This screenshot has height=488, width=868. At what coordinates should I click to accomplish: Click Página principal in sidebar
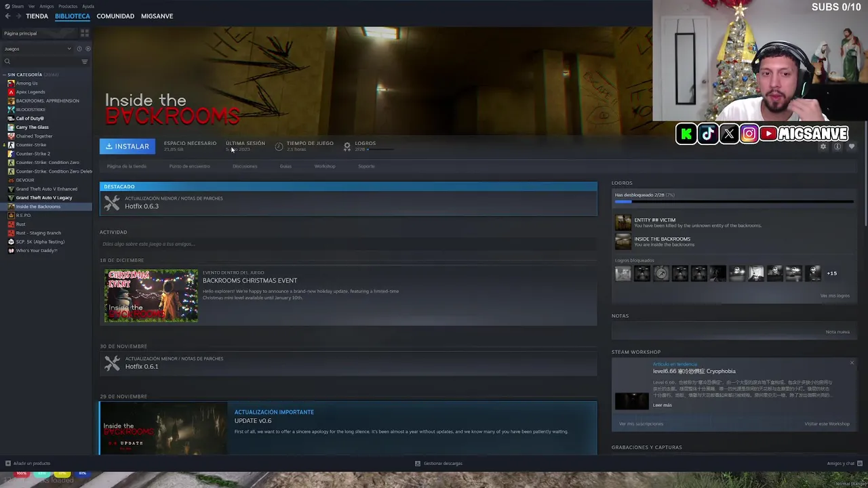20,33
